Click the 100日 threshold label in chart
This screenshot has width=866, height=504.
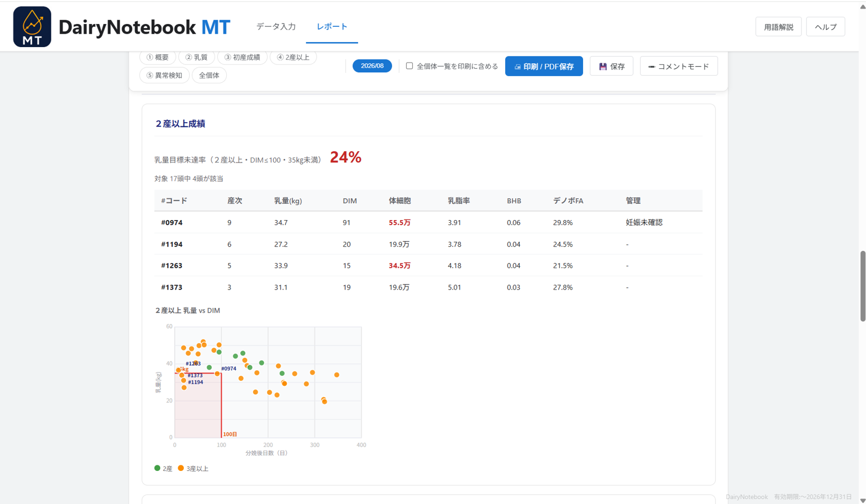(x=230, y=434)
